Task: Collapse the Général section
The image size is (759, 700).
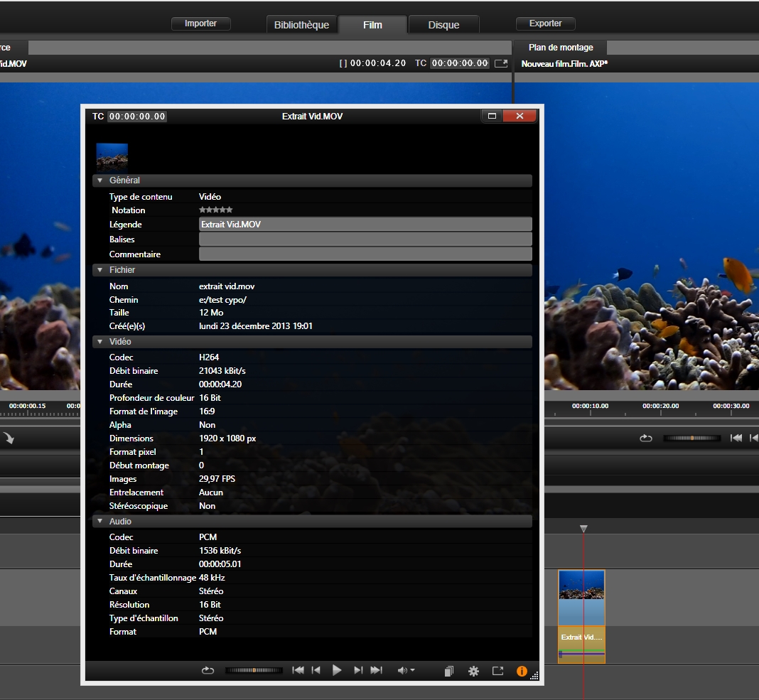Action: 100,181
